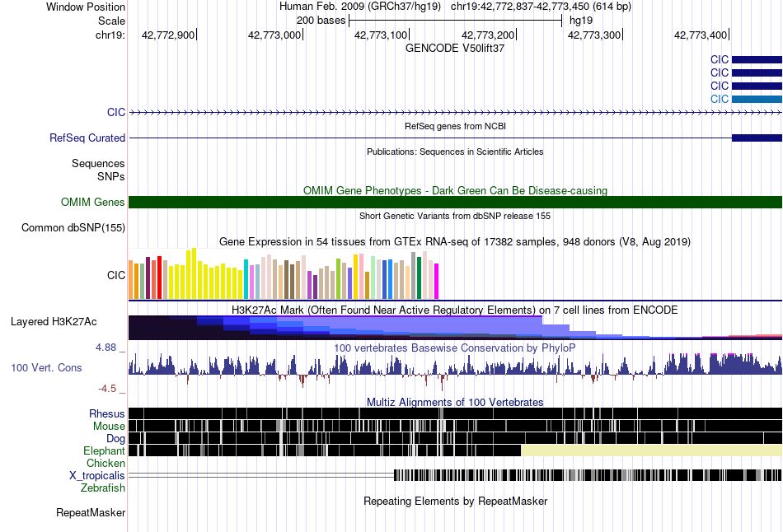Open RefSeq genes from NCBI title

click(455, 126)
